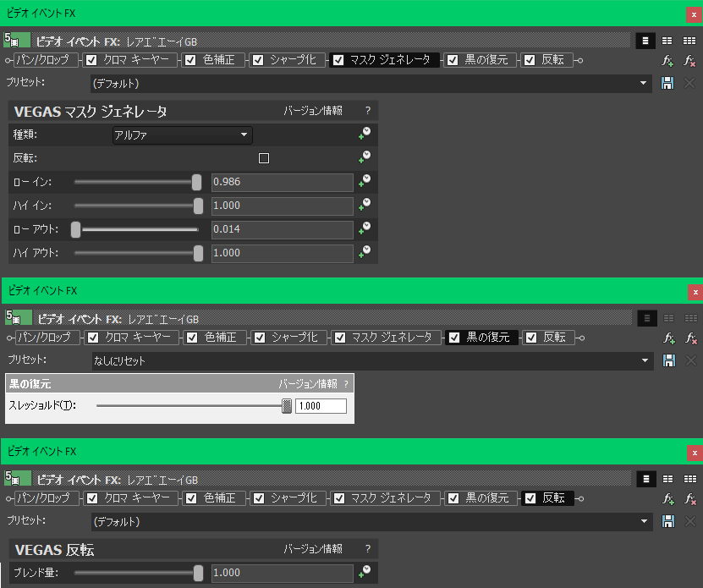The image size is (703, 588).
Task: Open 種類 dropdown showing アルファ
Action: [x=182, y=135]
